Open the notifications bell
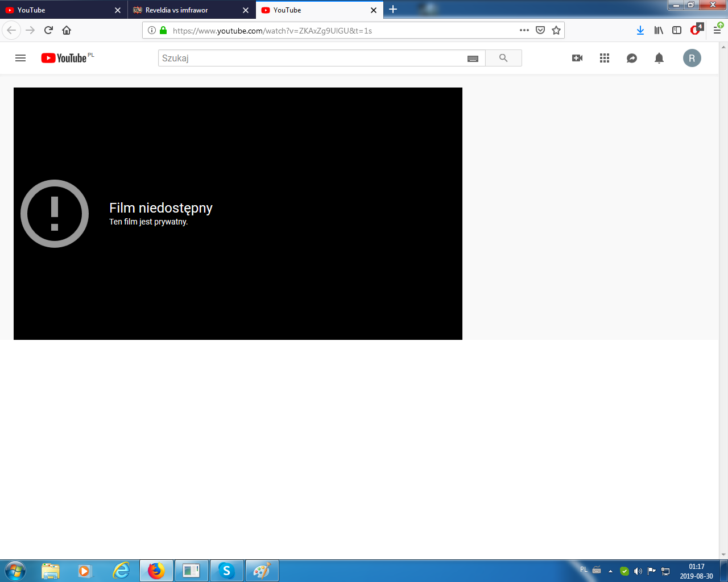The height and width of the screenshot is (582, 728). [x=659, y=58]
